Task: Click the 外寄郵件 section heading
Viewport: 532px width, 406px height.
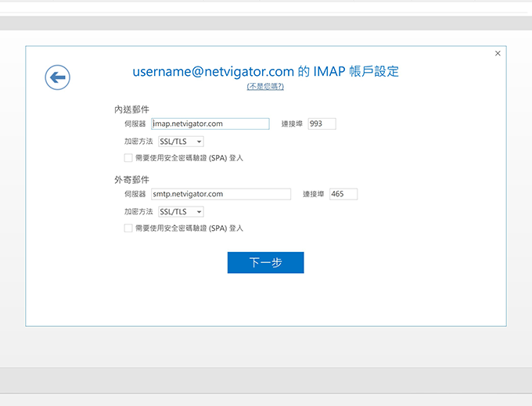Action: coord(131,179)
